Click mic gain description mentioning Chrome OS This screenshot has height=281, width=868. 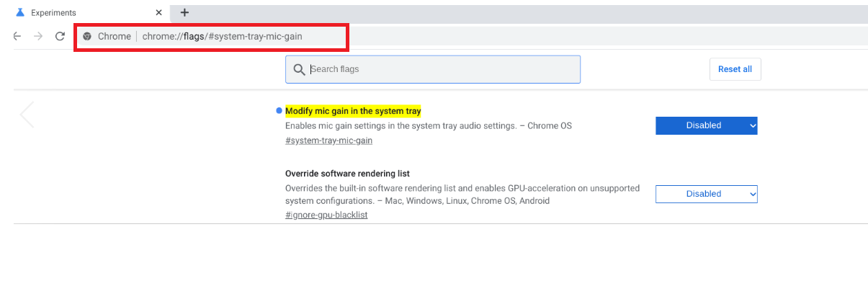click(x=428, y=125)
